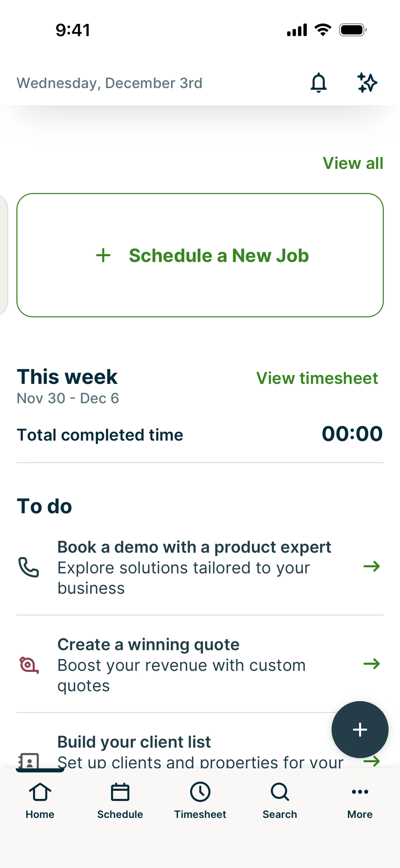
Task: Open the View timesheet link
Action: pyautogui.click(x=317, y=378)
